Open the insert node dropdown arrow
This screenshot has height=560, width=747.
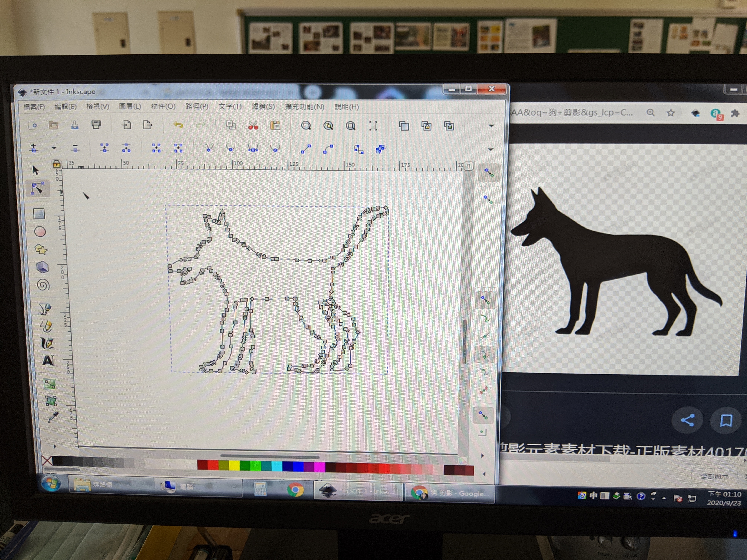pyautogui.click(x=54, y=148)
